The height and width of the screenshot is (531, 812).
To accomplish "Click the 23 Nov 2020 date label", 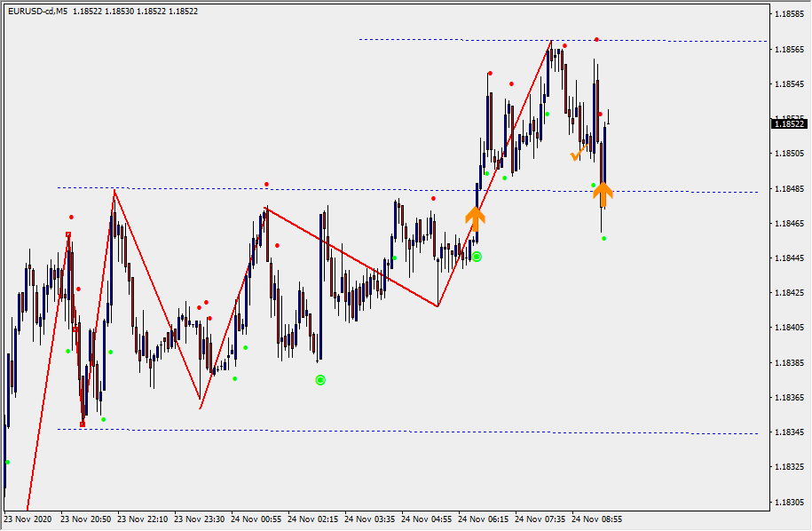I will click(28, 519).
